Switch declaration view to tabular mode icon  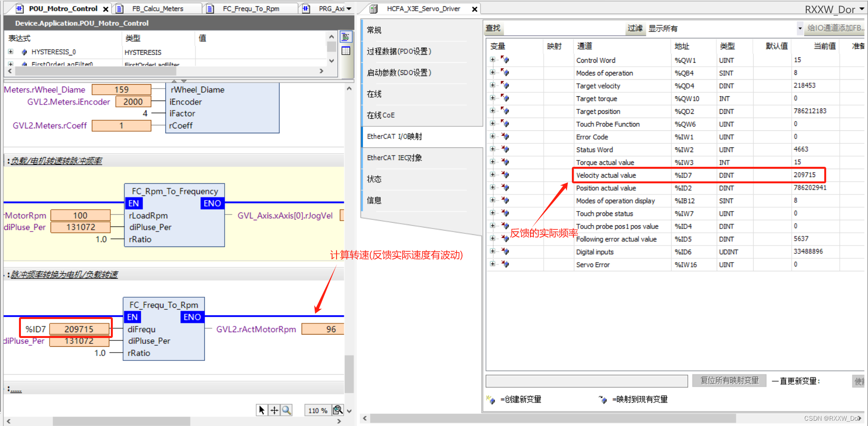346,51
